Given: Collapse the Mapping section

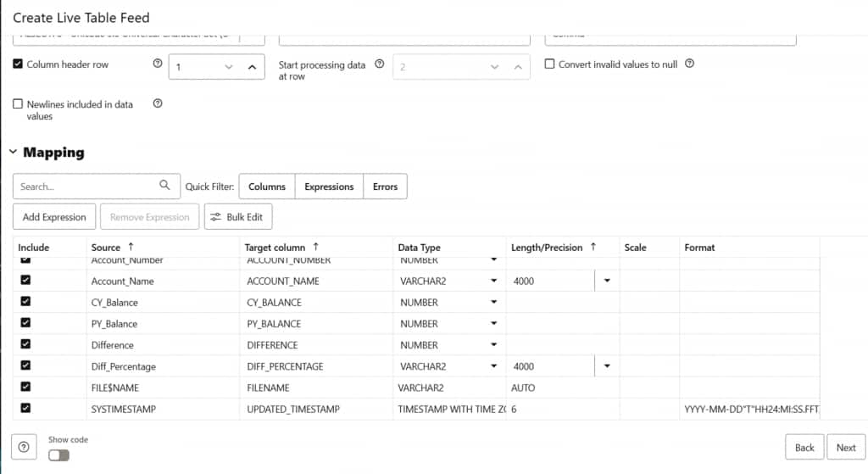Looking at the screenshot, I should pos(13,152).
